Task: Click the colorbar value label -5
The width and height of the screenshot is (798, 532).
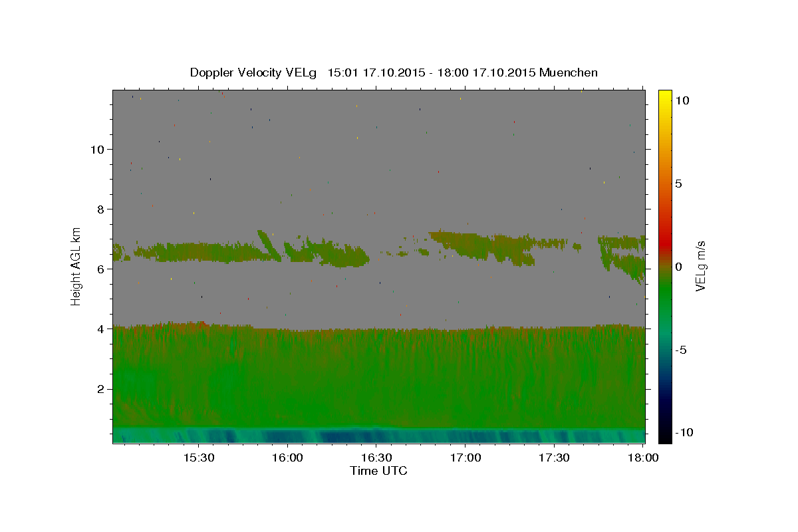Action: coord(681,350)
